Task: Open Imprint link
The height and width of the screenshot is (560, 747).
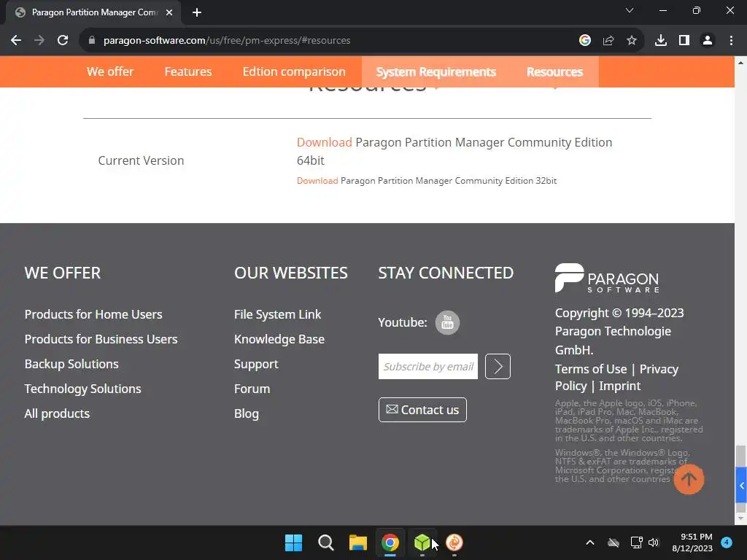Action: click(x=620, y=386)
